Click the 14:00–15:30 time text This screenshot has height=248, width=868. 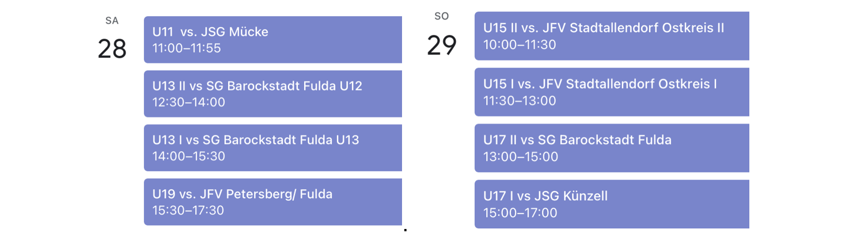[x=188, y=156]
